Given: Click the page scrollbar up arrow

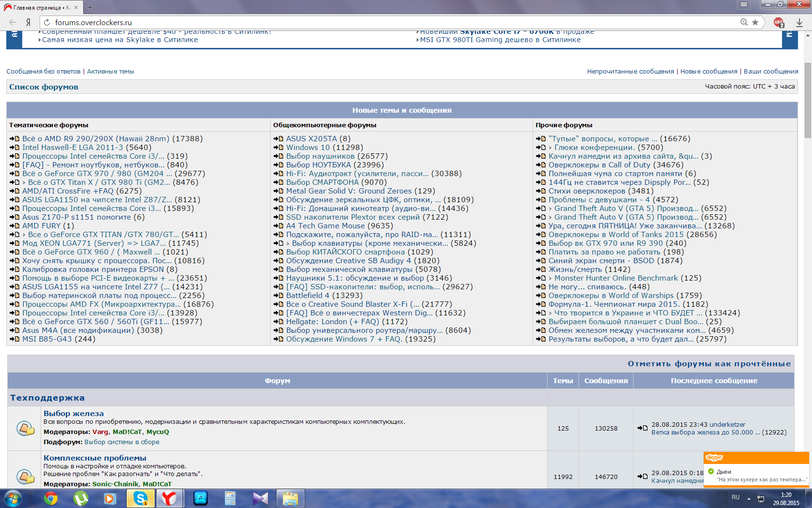Looking at the screenshot, I should [x=808, y=35].
